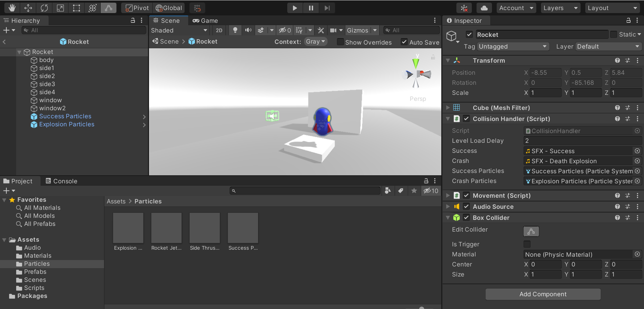The width and height of the screenshot is (644, 309).
Task: Select the Move tool
Action: click(28, 8)
